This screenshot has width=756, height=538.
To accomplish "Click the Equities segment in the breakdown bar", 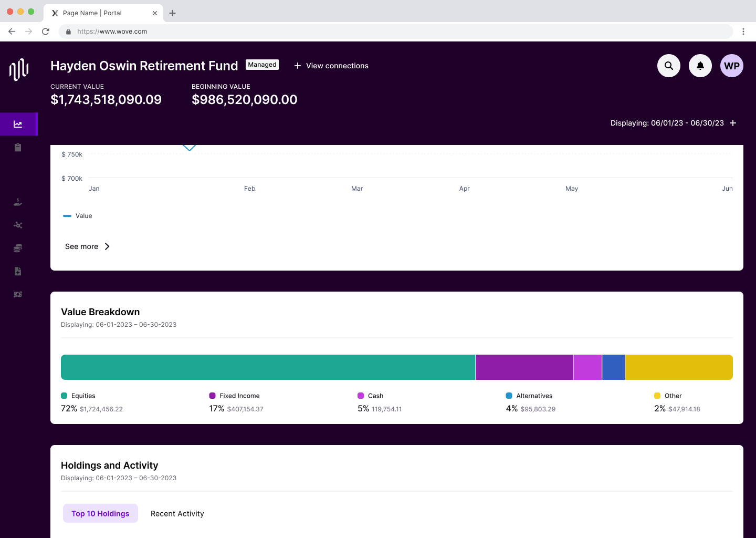I will [x=268, y=367].
